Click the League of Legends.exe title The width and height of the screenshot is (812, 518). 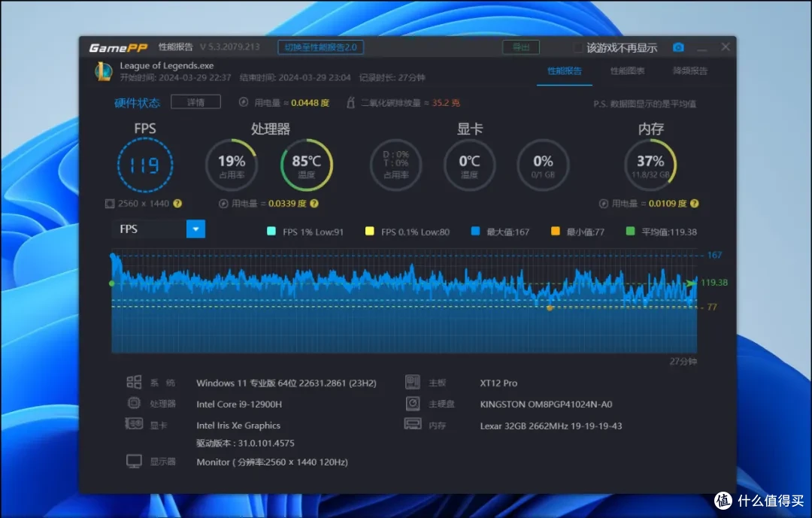pyautogui.click(x=167, y=66)
